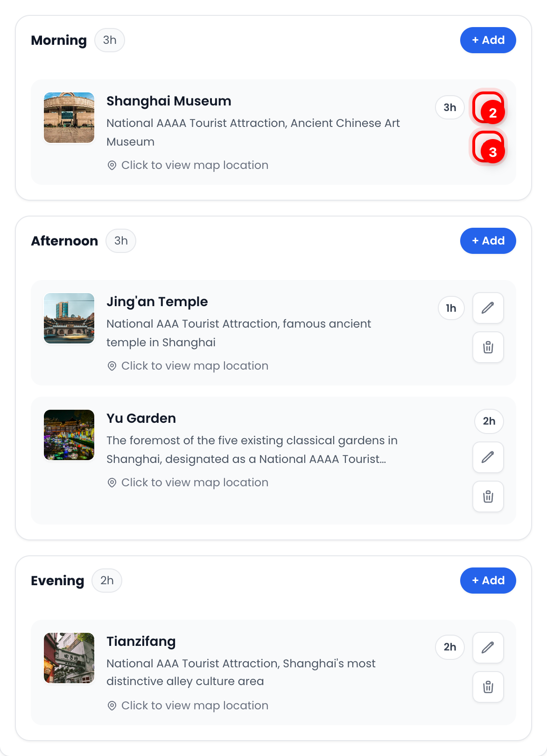This screenshot has width=547, height=756.
Task: Delete Jing'an Temple from the afternoon
Action: point(488,347)
